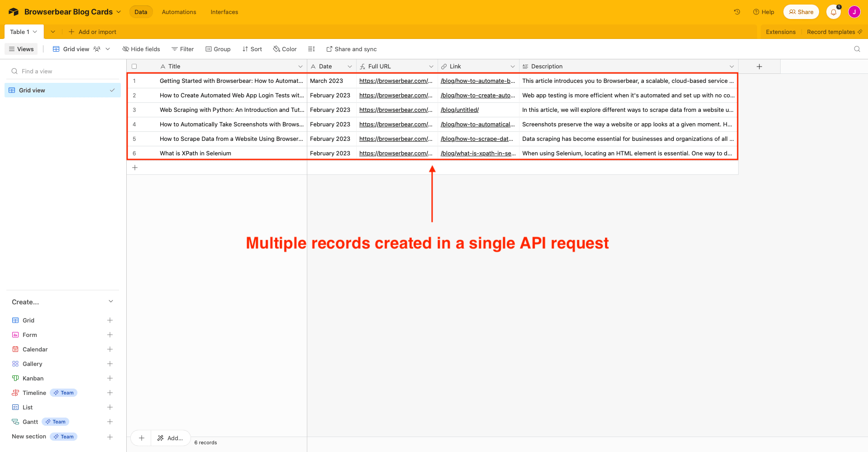Click the Hide fields button
This screenshot has width=868, height=452.
pos(141,49)
